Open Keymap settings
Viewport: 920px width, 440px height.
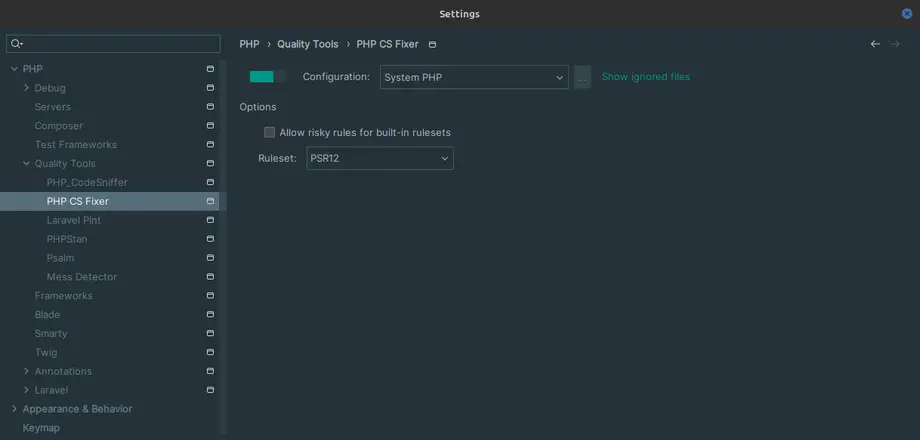click(41, 428)
